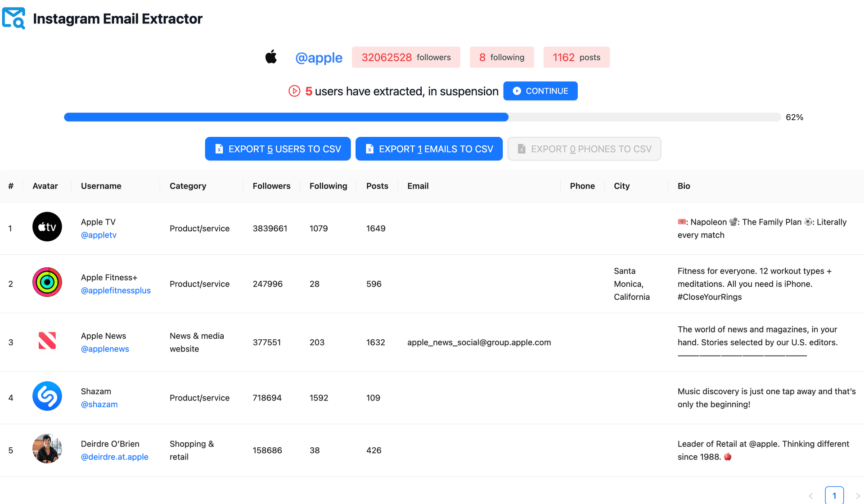Go to next page arrow
This screenshot has height=504, width=864.
858,495
